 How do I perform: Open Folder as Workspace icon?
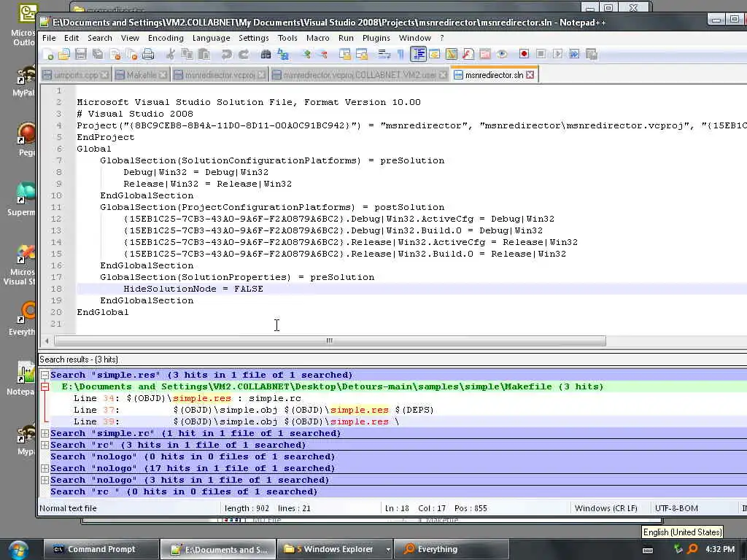point(485,54)
